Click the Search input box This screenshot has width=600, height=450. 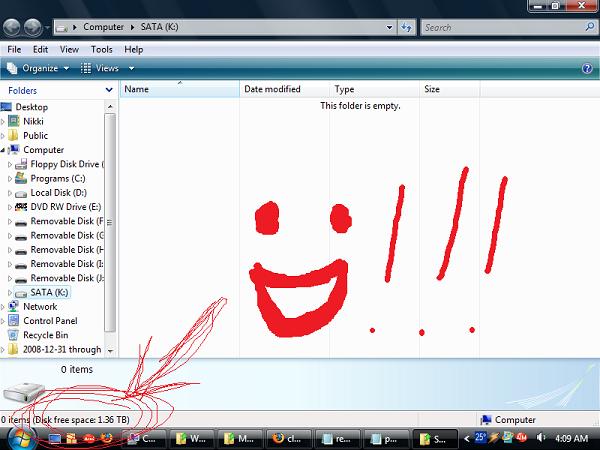500,27
